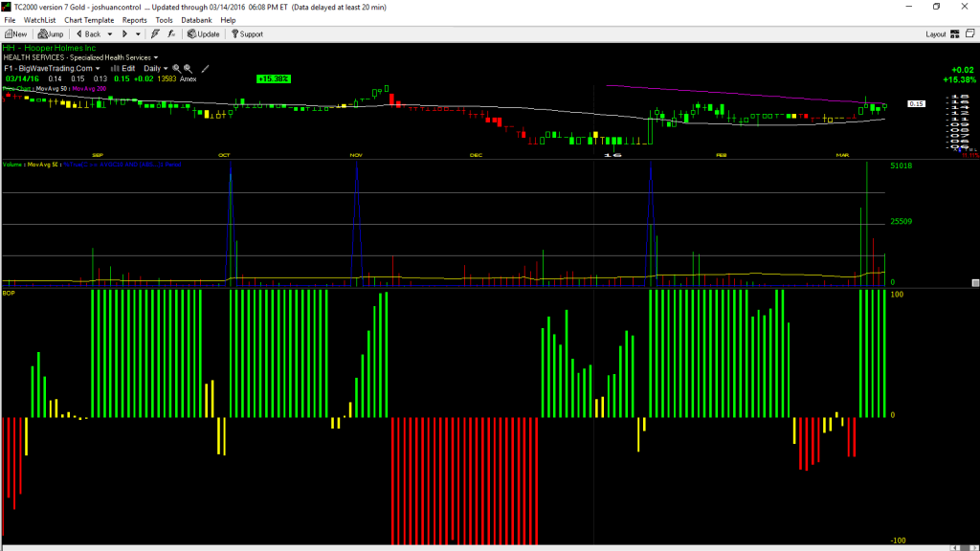The width and height of the screenshot is (980, 551).
Task: Click the green +15.38% percent badge
Action: (x=273, y=78)
